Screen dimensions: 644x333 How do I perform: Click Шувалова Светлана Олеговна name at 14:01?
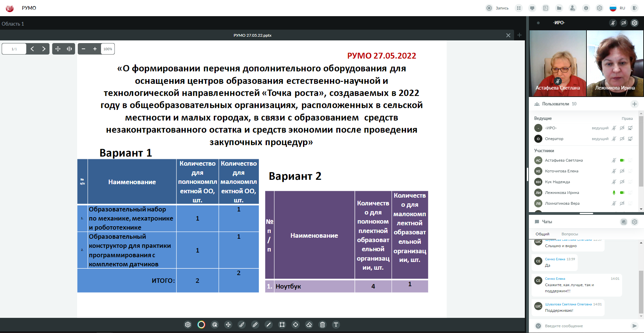[x=568, y=304]
